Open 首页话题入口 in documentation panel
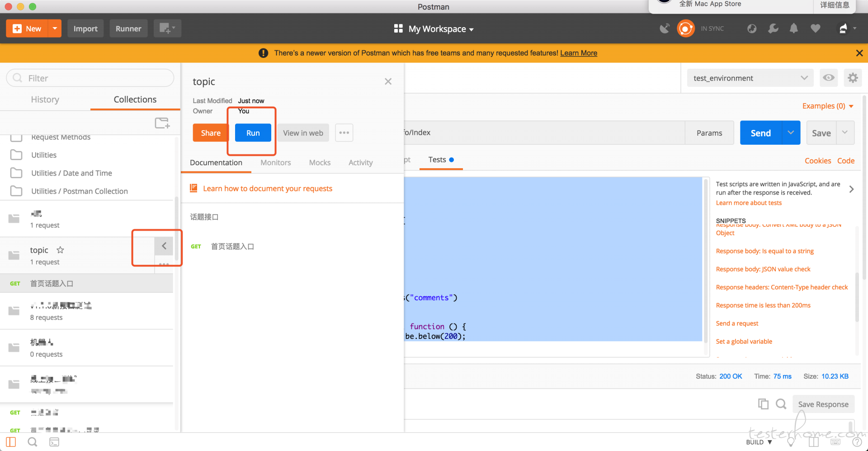The image size is (868, 451). [232, 247]
